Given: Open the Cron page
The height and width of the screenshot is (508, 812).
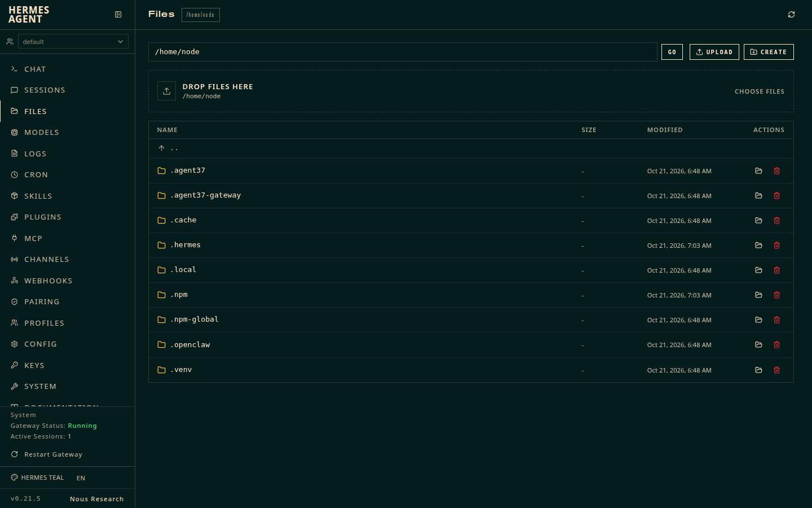Looking at the screenshot, I should [x=68, y=175].
